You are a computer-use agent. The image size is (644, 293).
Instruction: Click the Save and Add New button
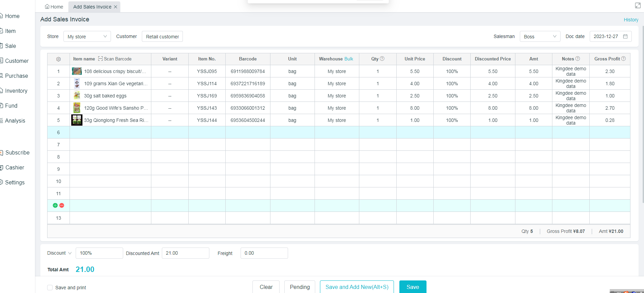coord(357,287)
